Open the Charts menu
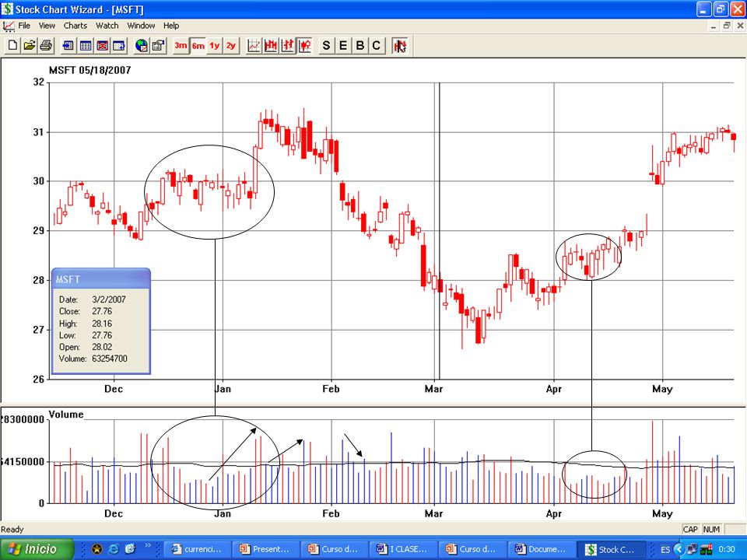This screenshot has width=747, height=560. pos(75,26)
